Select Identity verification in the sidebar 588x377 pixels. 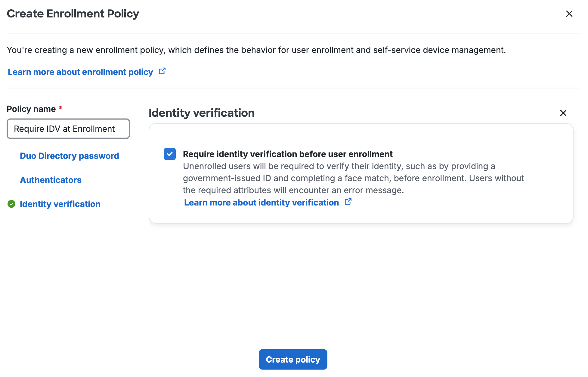point(60,204)
